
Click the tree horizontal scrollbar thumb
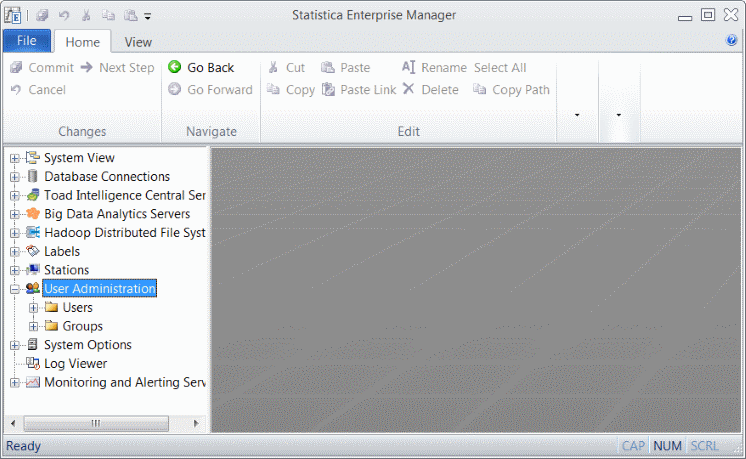point(96,423)
